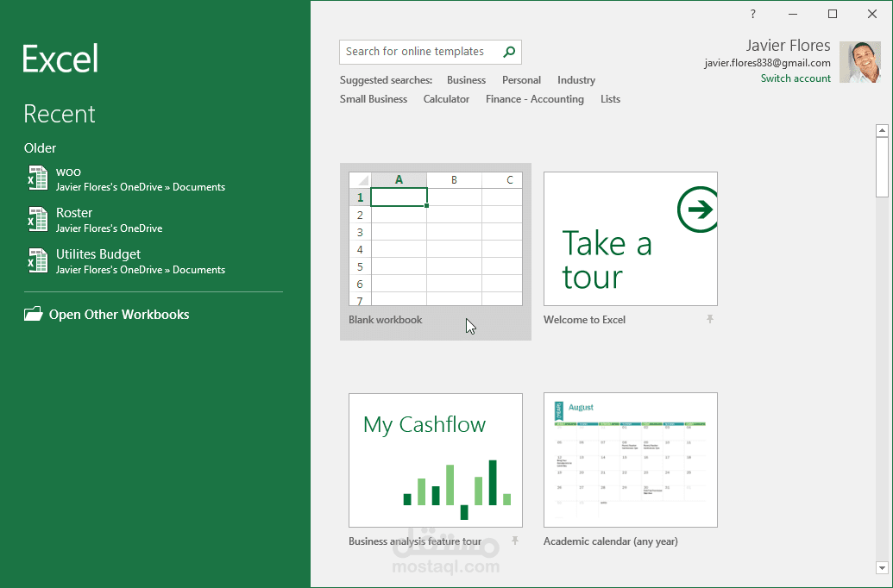Search suggested category Business
Viewport: 893px width, 588px height.
point(466,80)
